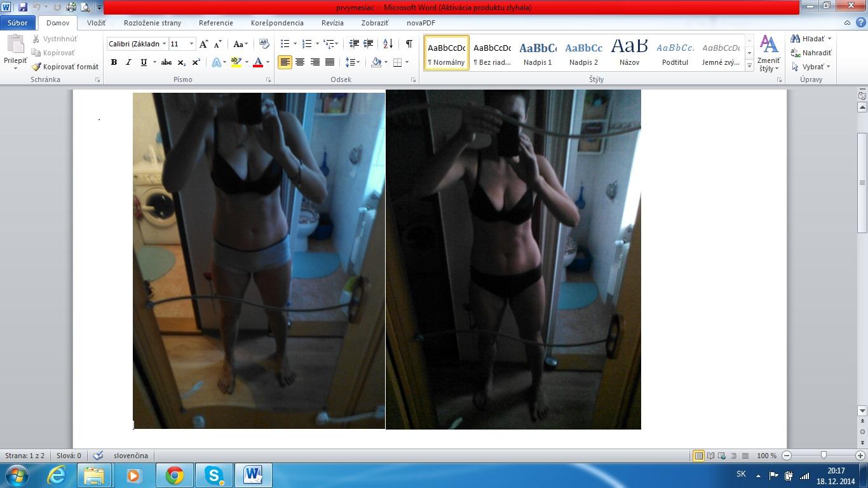The image size is (868, 488).
Task: Expand the font size dropdown
Action: (191, 44)
